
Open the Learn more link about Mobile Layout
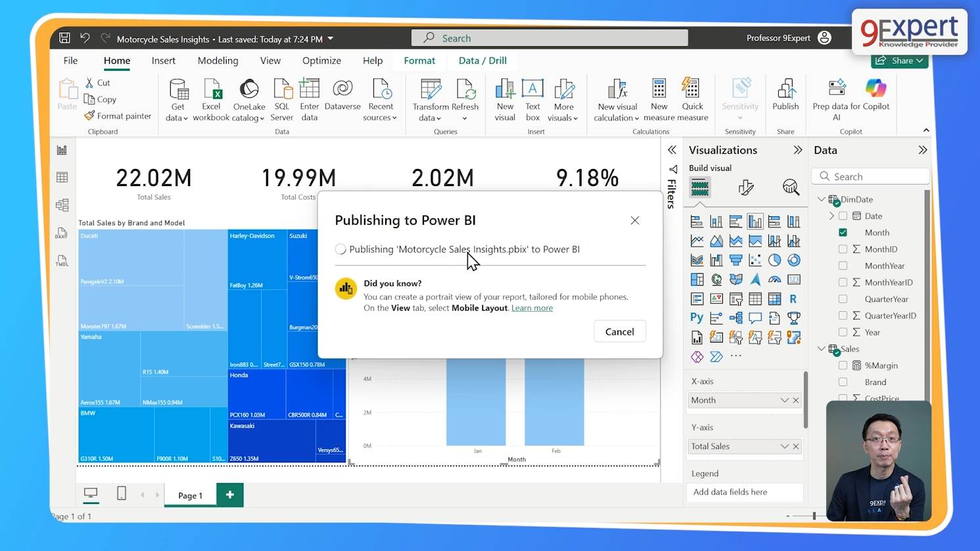tap(532, 308)
